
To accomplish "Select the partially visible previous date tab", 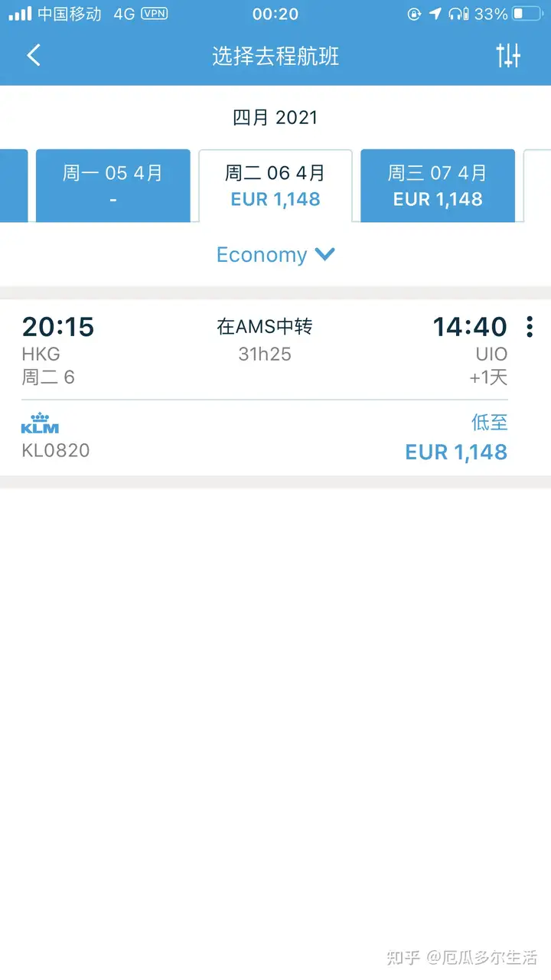I will 14,185.
